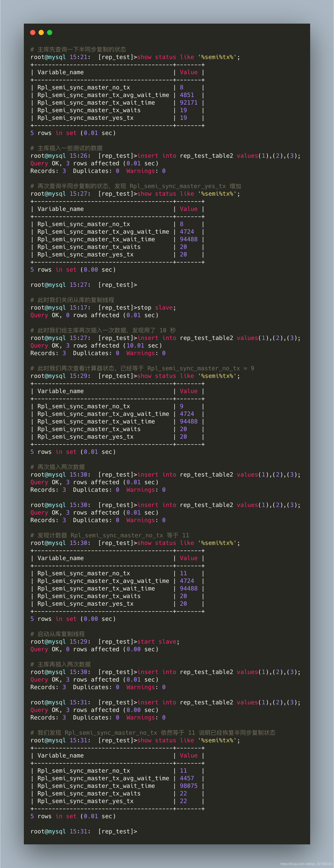
Task: Click 'Query OK, 0 rows affected (0.01 sec)' line
Action: (x=94, y=315)
